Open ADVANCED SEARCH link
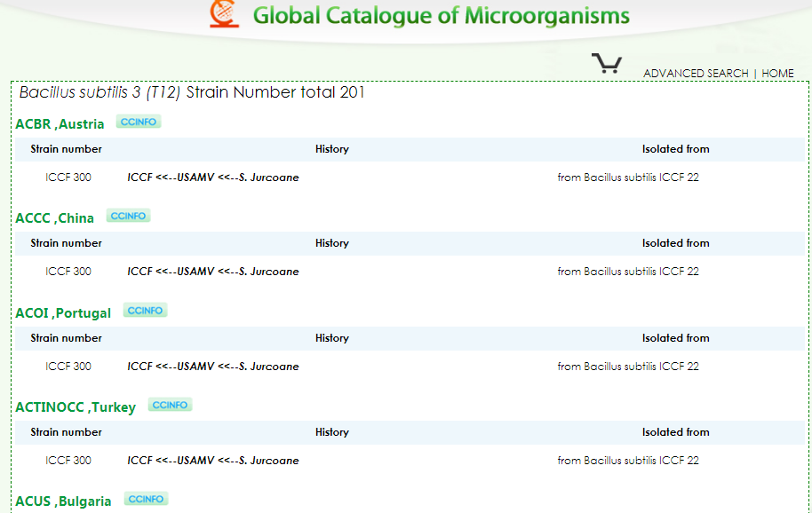The image size is (812, 513). (696, 74)
